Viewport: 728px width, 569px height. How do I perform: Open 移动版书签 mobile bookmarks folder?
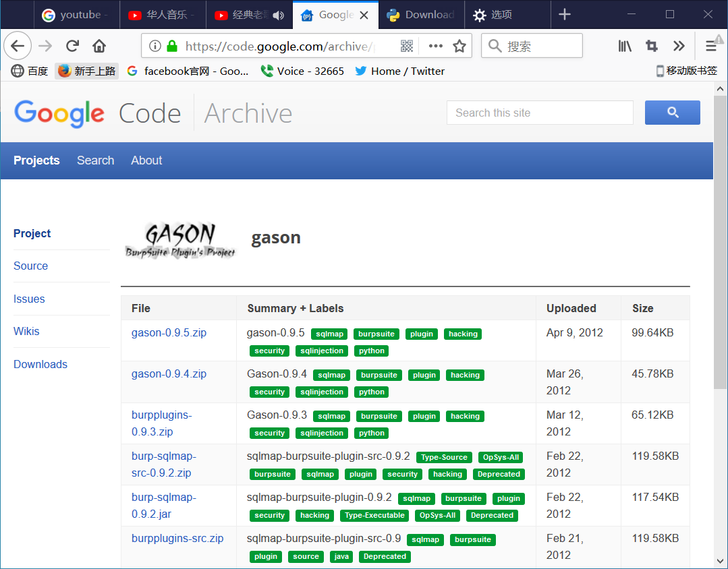pos(686,71)
